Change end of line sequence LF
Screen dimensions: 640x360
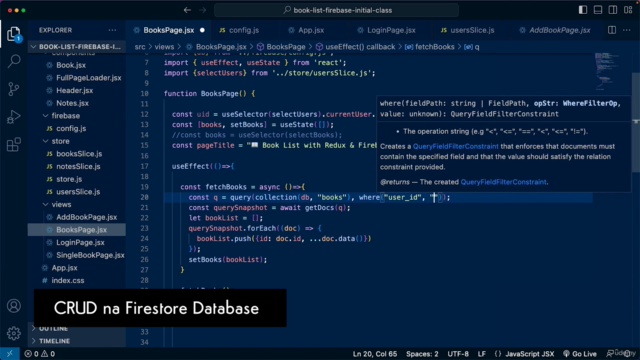[482, 354]
